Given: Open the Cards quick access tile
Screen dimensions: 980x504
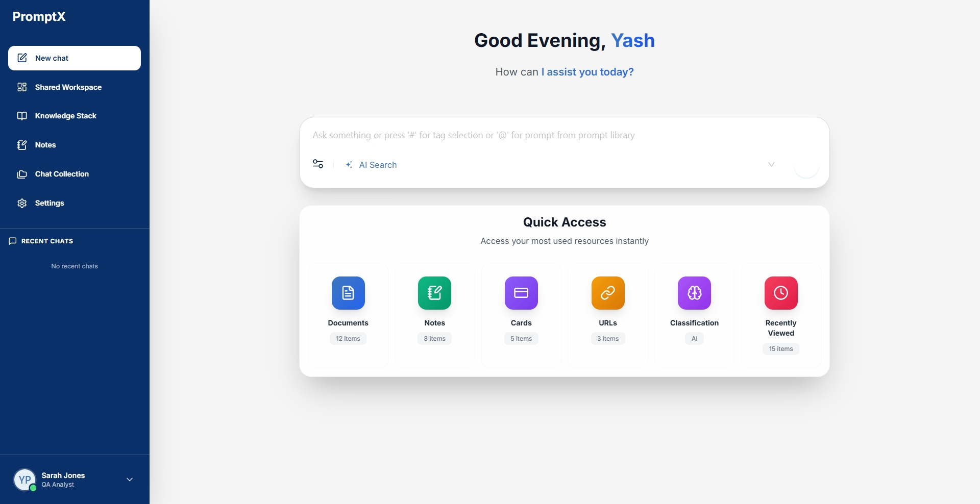Looking at the screenshot, I should [x=521, y=293].
